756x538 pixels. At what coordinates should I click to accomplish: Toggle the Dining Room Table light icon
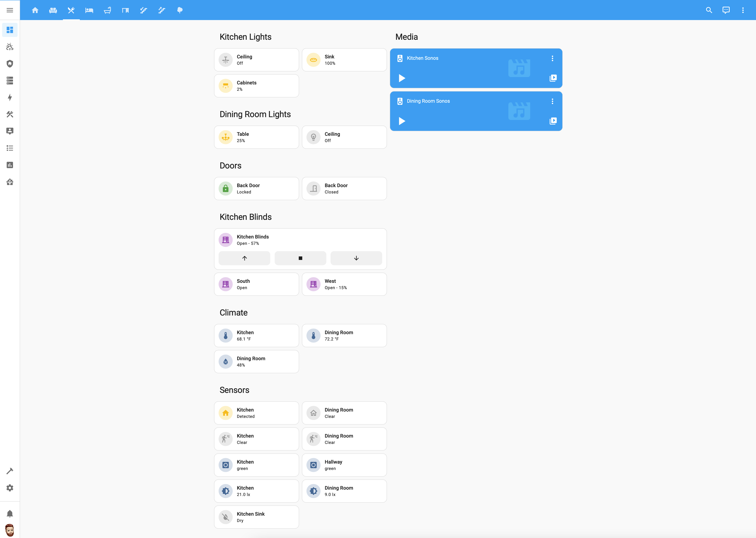(225, 137)
